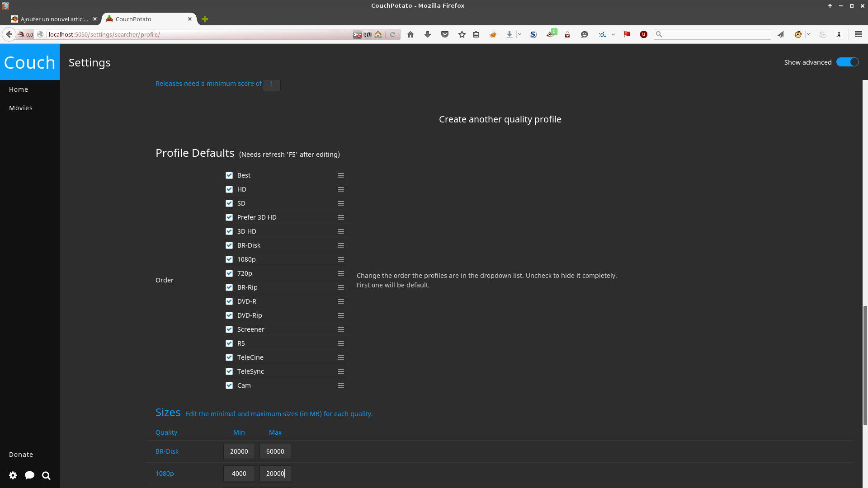Switch to the Ajouter un nouvel article tab
Image resolution: width=868 pixels, height=488 pixels.
54,19
